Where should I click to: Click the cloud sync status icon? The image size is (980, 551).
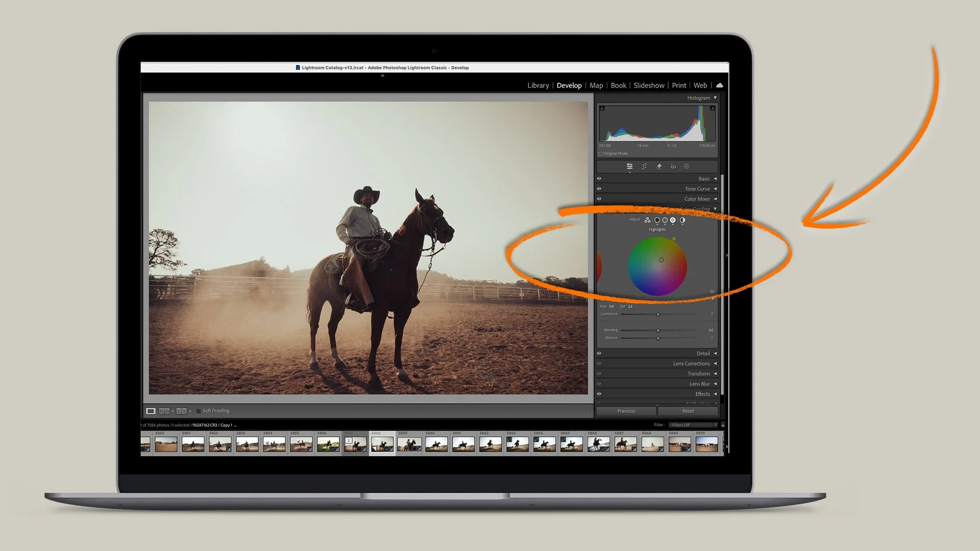pyautogui.click(x=720, y=85)
